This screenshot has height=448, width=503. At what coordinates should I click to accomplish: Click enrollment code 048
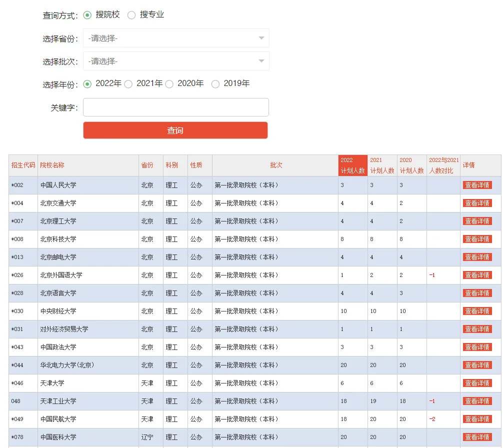pos(15,401)
